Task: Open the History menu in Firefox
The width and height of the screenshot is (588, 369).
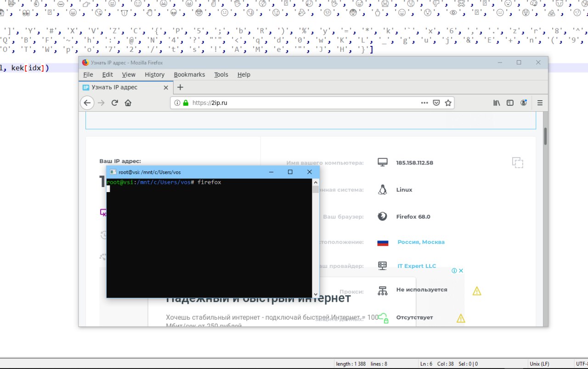Action: click(x=154, y=74)
